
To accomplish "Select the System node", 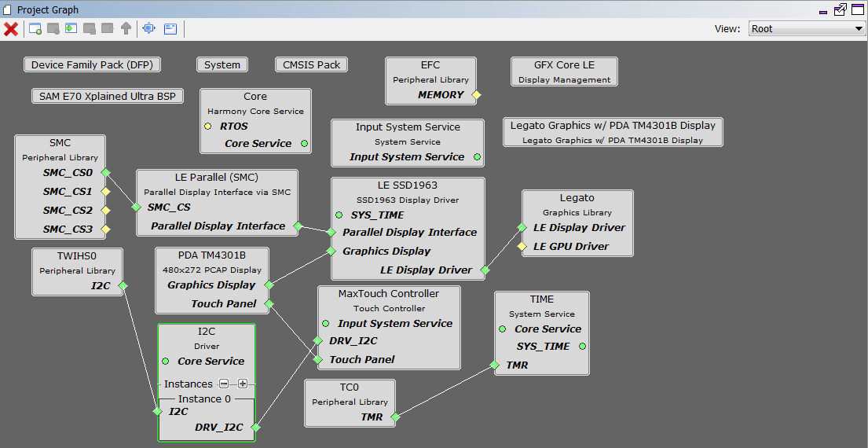I will pos(222,64).
